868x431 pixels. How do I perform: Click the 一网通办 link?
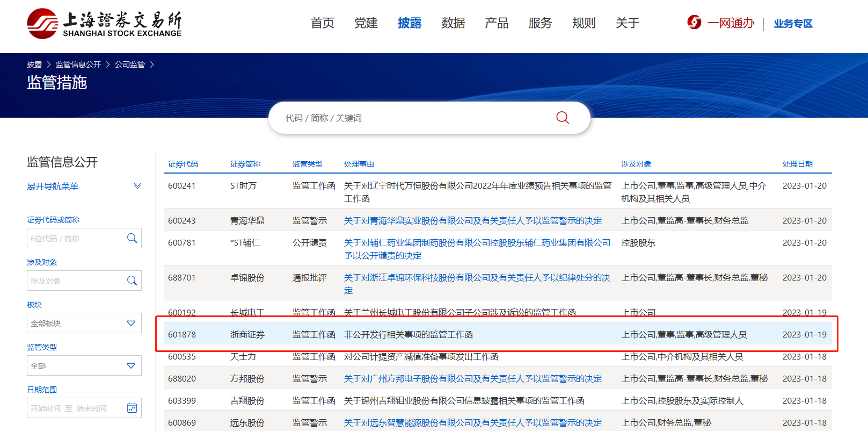tap(731, 23)
